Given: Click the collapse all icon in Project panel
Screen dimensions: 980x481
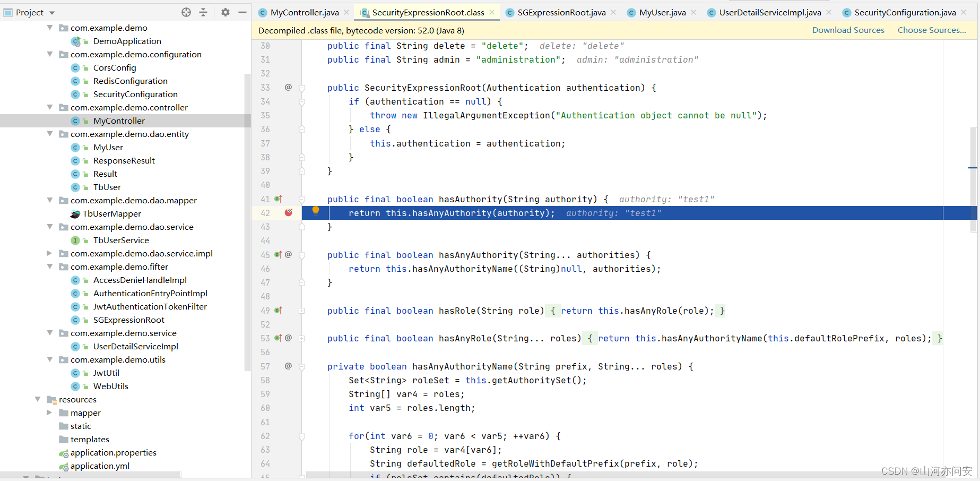Looking at the screenshot, I should [x=203, y=12].
